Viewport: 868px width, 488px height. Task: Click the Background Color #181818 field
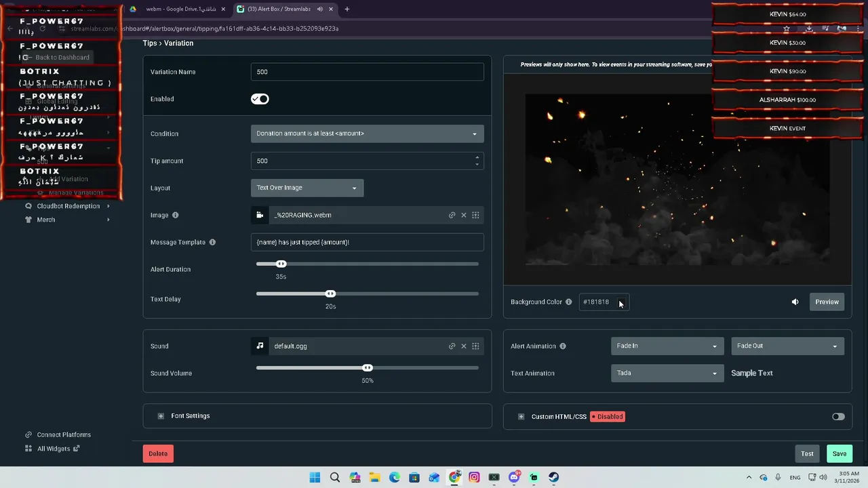tap(604, 302)
